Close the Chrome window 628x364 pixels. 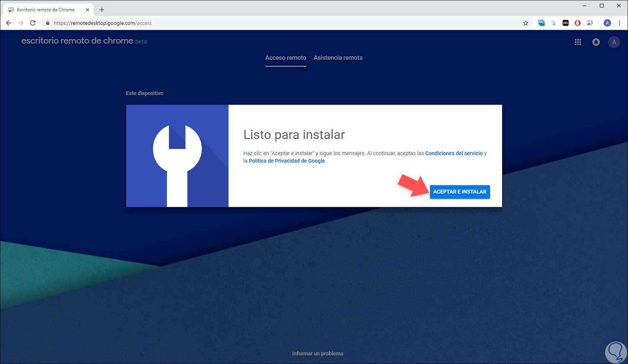619,6
